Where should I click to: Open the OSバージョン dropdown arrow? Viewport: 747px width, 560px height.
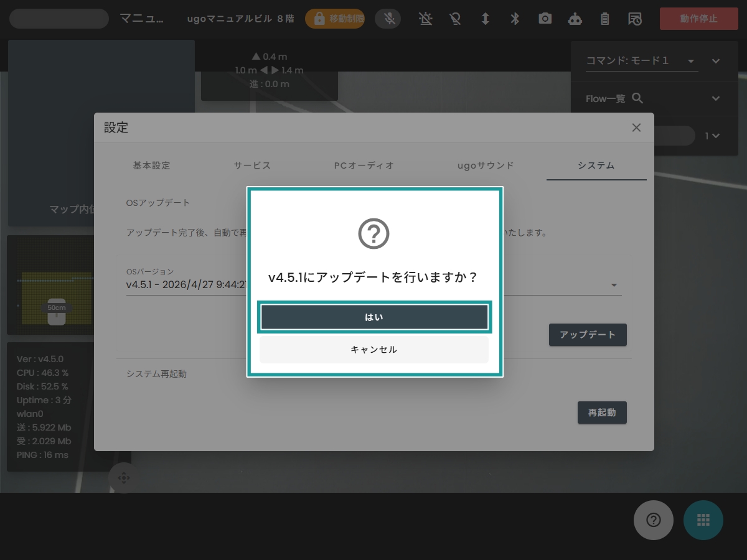pyautogui.click(x=614, y=285)
